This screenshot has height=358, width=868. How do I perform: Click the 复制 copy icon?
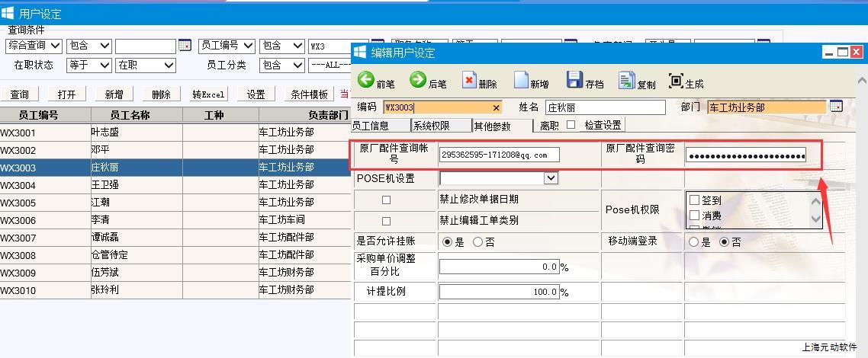click(x=626, y=81)
